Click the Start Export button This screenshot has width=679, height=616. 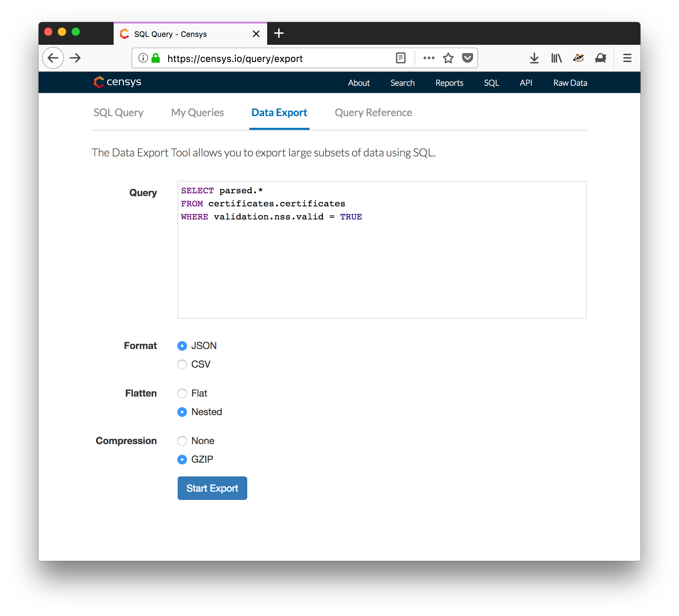tap(212, 487)
